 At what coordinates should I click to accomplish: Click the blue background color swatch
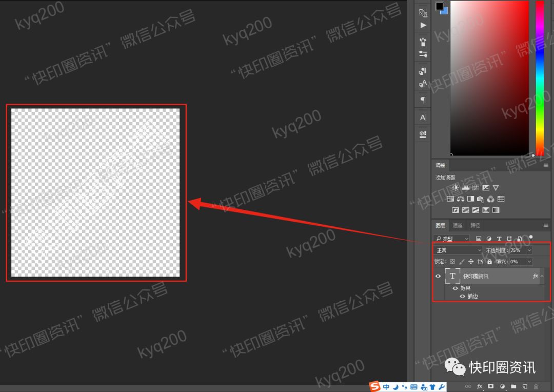click(446, 11)
